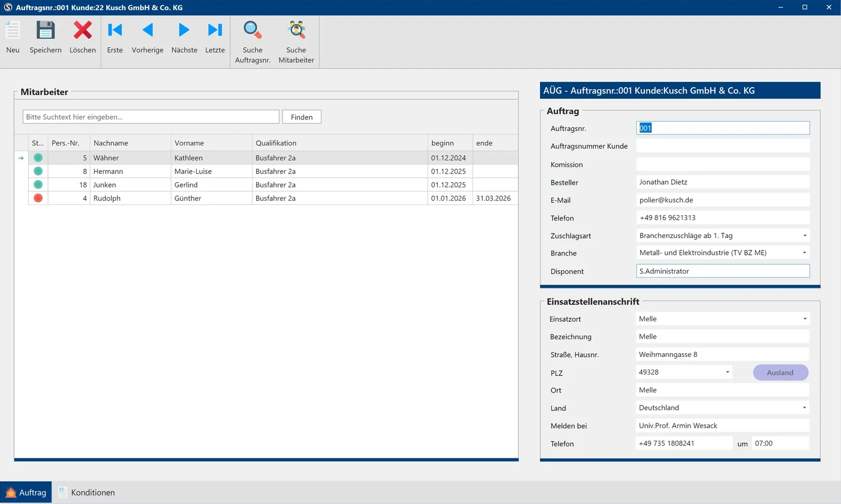Click the Auftragsnummer Kunde field
Viewport: 841px width, 504px height.
723,146
